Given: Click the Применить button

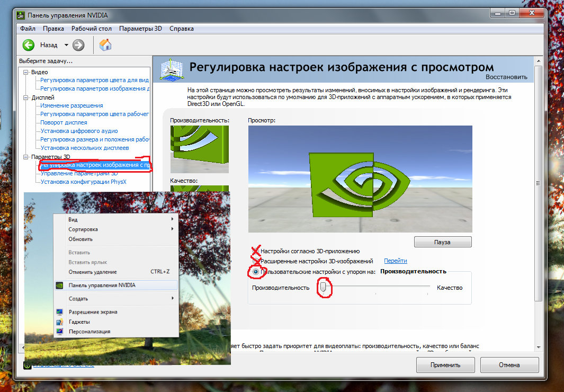Looking at the screenshot, I should coord(445,364).
